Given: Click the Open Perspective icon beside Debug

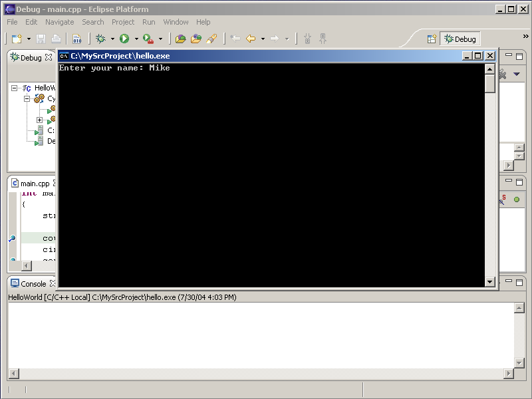Looking at the screenshot, I should (432, 39).
